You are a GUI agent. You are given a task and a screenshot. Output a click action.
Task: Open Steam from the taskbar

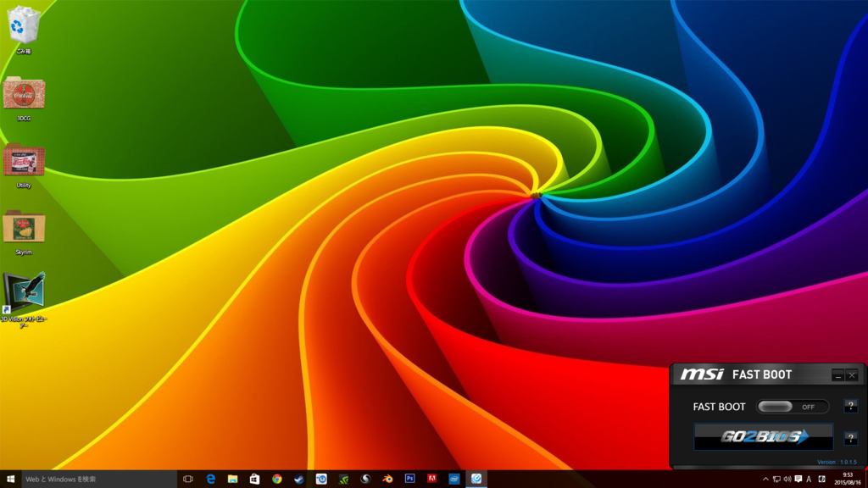(x=299, y=479)
